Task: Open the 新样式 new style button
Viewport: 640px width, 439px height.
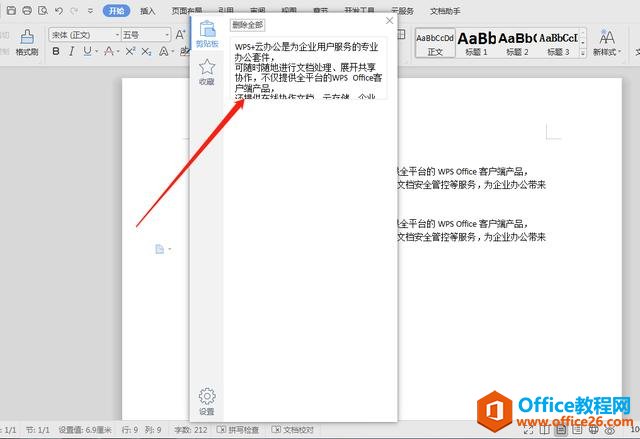Action: (x=607, y=42)
